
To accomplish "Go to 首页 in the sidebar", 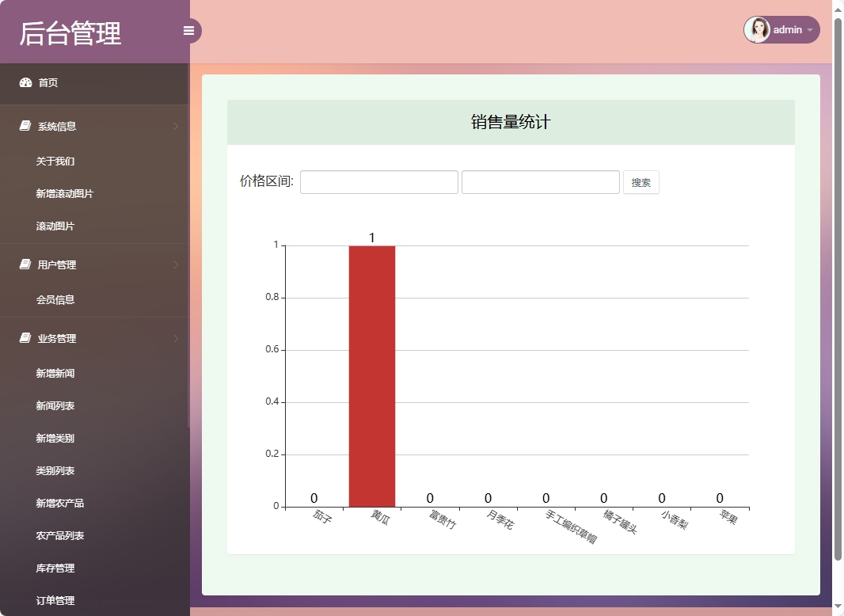I will (x=49, y=82).
